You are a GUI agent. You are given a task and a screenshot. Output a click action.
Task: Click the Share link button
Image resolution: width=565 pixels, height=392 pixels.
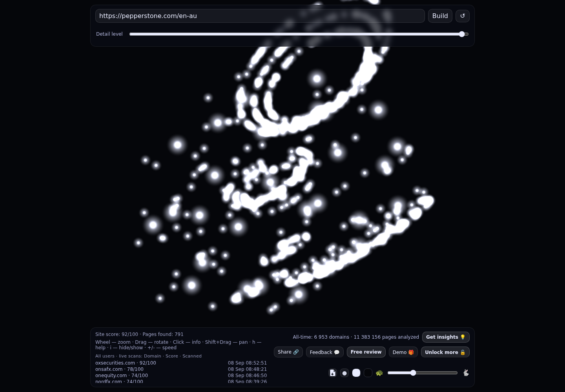tap(288, 352)
